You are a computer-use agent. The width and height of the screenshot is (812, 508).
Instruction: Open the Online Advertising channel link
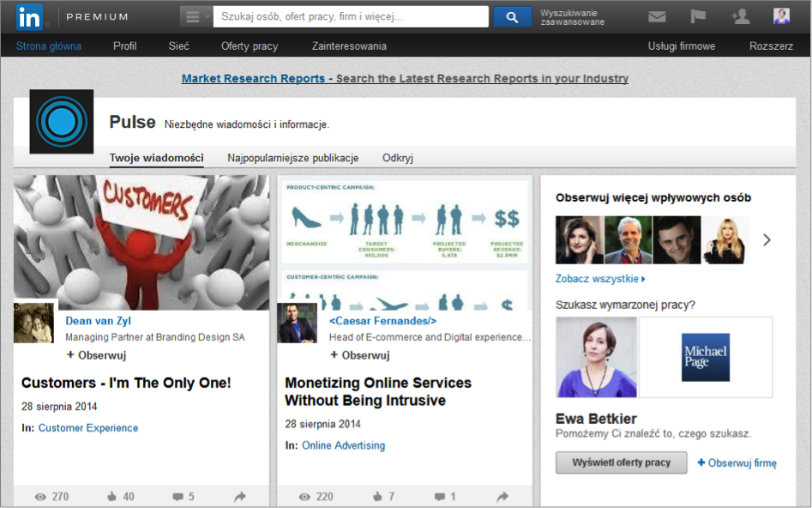(x=343, y=445)
